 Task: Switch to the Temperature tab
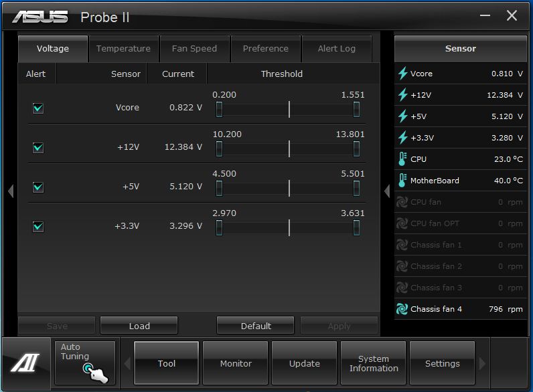pyautogui.click(x=123, y=49)
